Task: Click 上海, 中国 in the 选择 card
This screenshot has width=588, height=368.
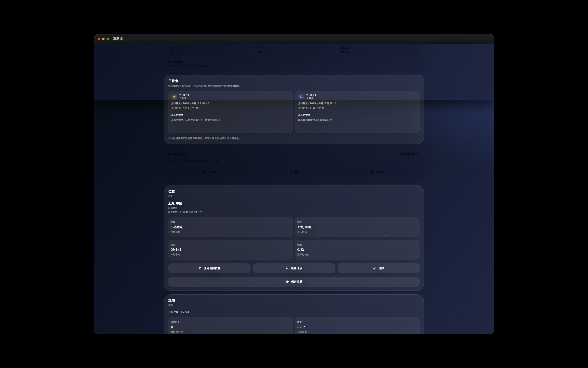Action: click(x=304, y=227)
